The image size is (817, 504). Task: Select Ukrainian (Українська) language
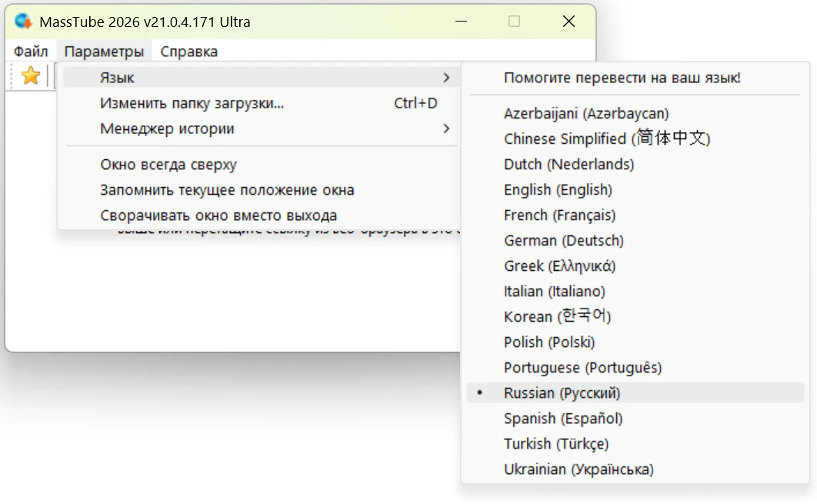[x=579, y=469]
